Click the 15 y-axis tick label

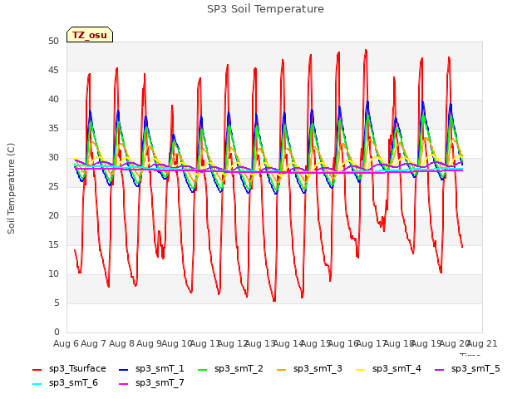(x=53, y=244)
